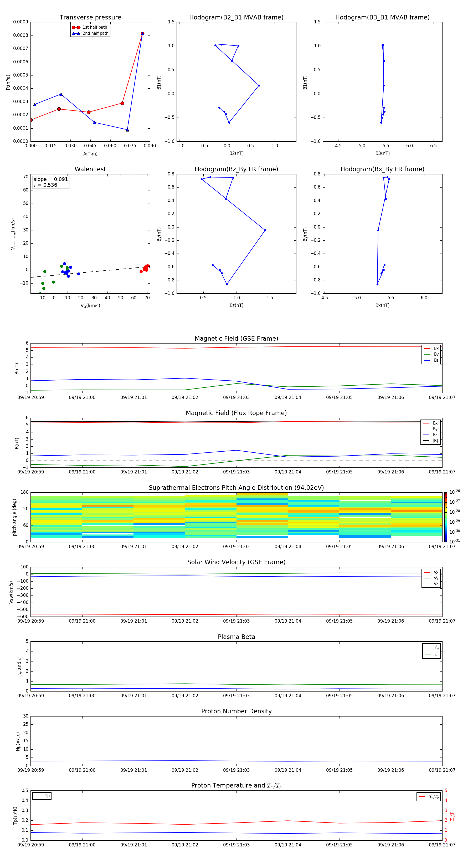Click the '09/19 20:59' tick under Proton Temperature plot
This screenshot has width=473, height=868.
coord(31,845)
